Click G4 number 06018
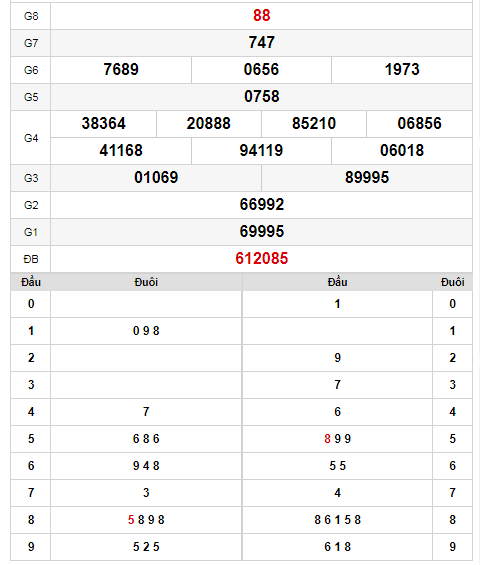This screenshot has width=480, height=565. [x=402, y=151]
